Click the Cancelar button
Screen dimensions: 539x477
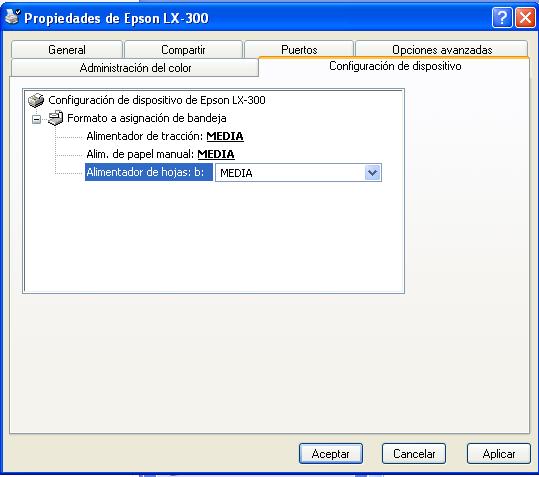coord(414,454)
